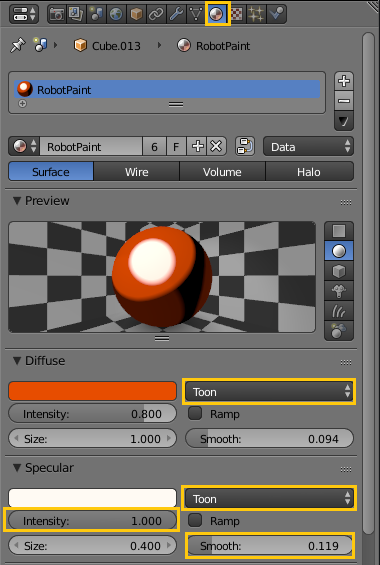Set preview shape to monkey

point(339,291)
